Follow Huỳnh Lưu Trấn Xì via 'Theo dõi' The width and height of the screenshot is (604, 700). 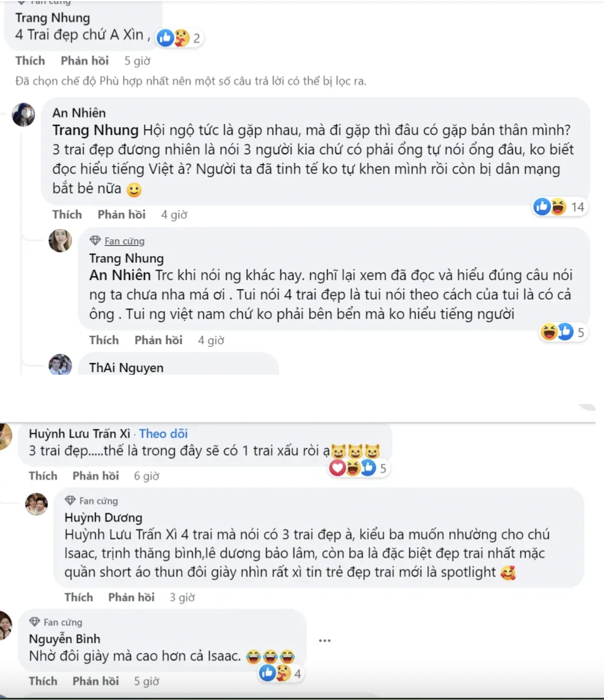[163, 433]
